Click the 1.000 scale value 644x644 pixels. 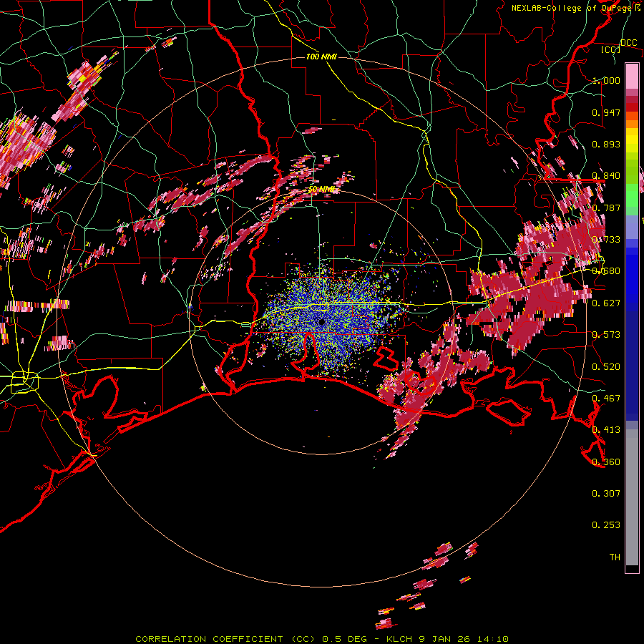606,80
